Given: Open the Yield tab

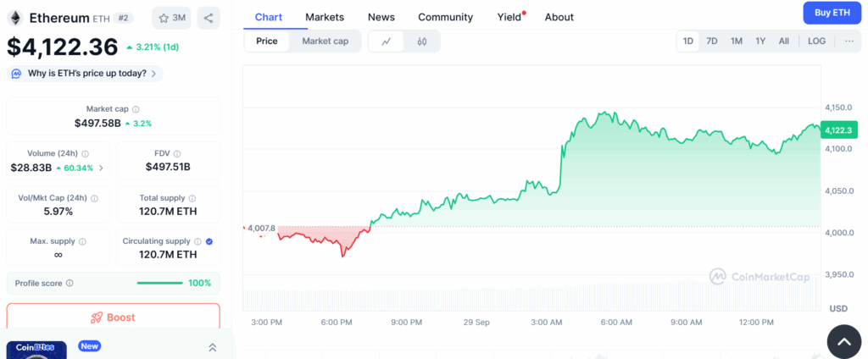Looking at the screenshot, I should point(509,17).
